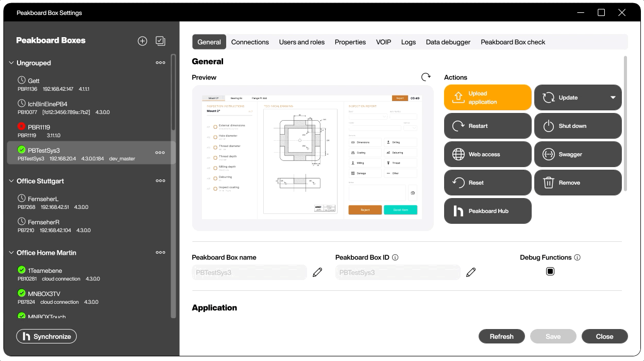
Task: Open the Logs tab
Action: click(409, 42)
